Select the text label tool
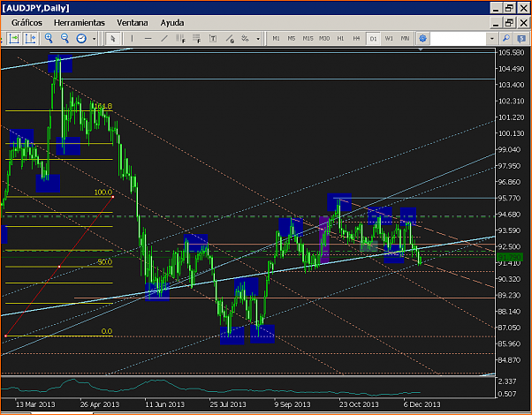532x415 pixels. pyautogui.click(x=213, y=39)
